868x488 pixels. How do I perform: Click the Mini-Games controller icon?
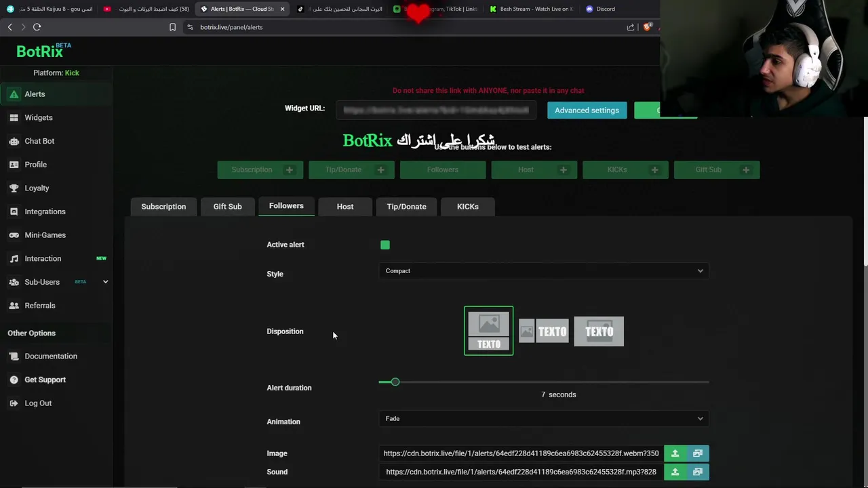point(14,235)
